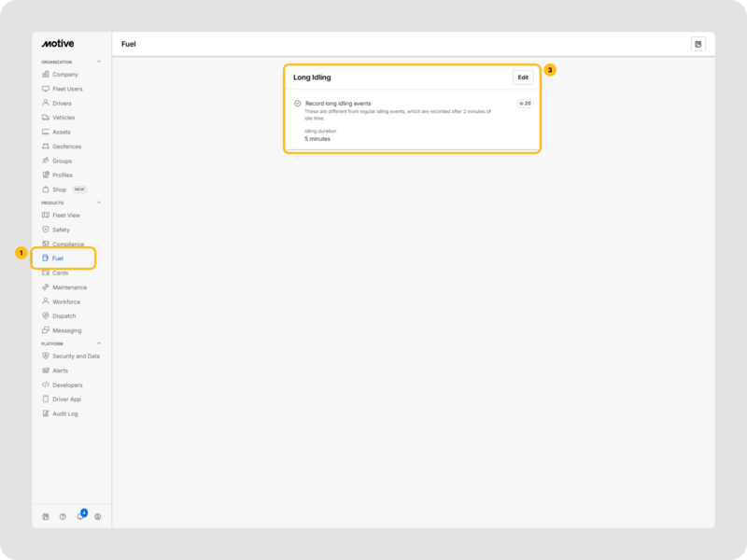Open the Shop link marked NEW
This screenshot has height=560, width=747.
[60, 189]
